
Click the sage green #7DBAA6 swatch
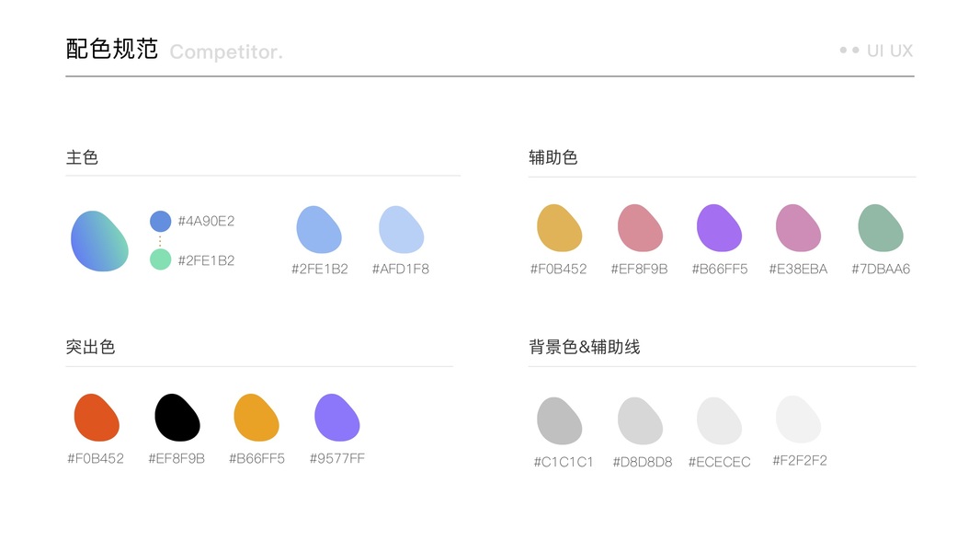point(881,228)
